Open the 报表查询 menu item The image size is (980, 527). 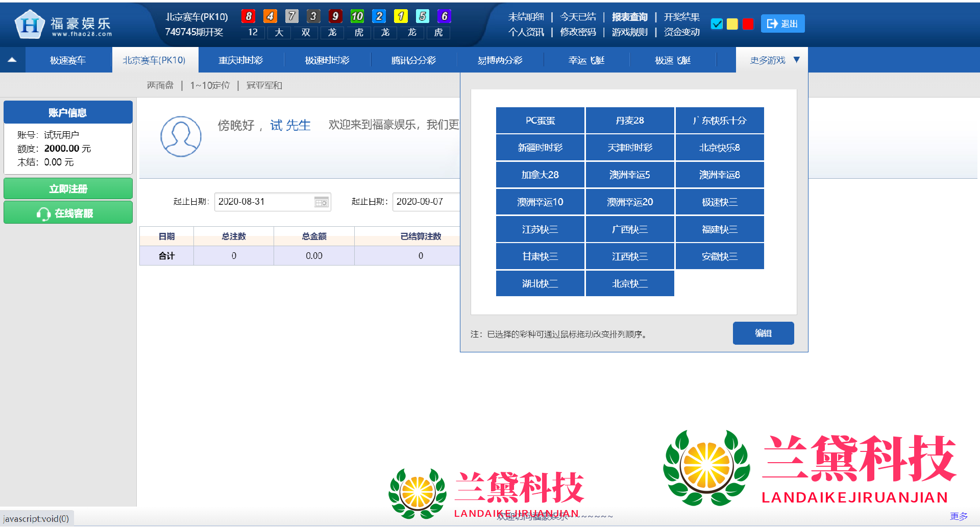pyautogui.click(x=629, y=17)
